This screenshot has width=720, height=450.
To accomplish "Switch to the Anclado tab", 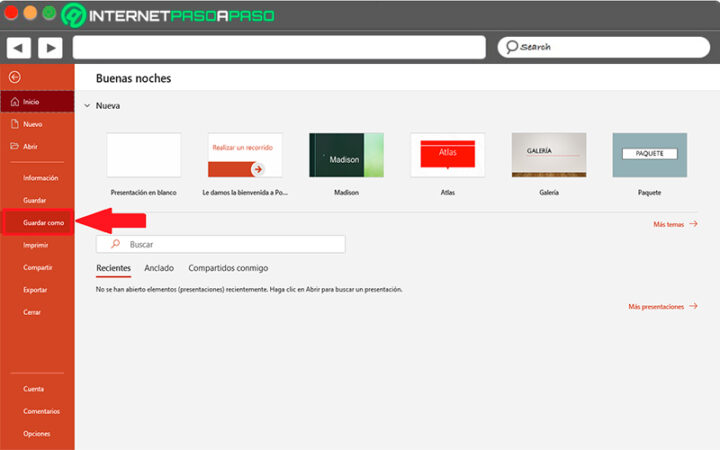I will 158,268.
